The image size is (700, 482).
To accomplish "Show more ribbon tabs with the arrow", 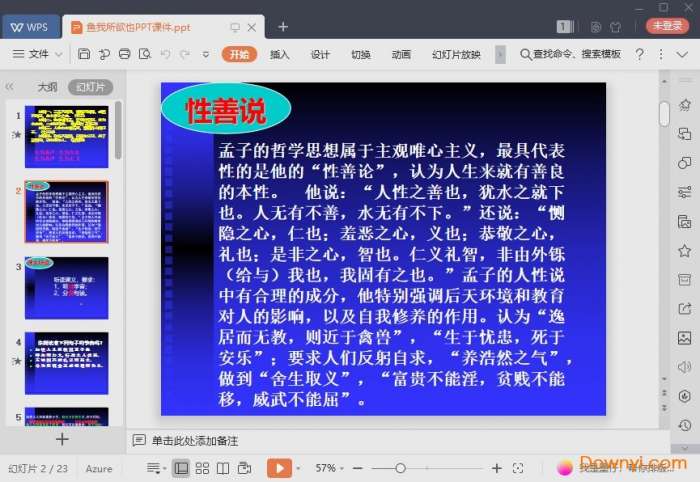I will tap(500, 54).
